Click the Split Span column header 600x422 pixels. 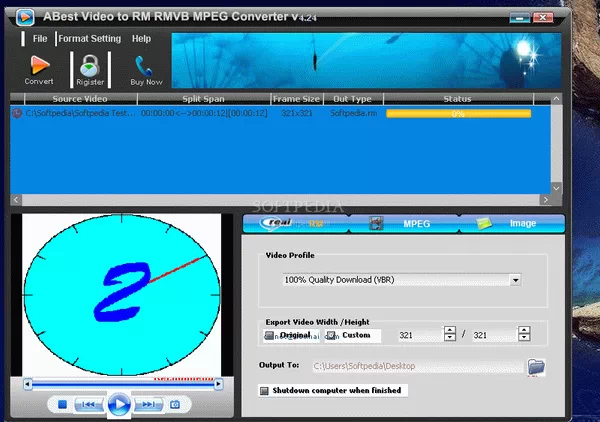[x=204, y=99]
